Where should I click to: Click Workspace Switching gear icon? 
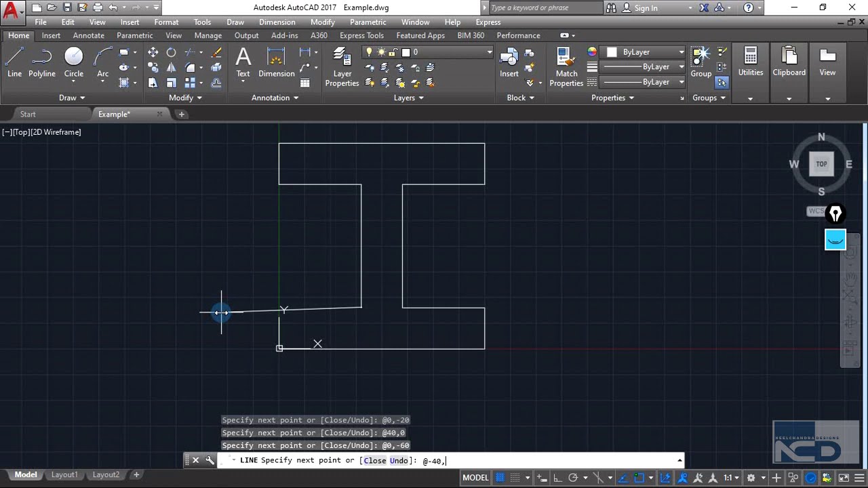click(x=751, y=478)
